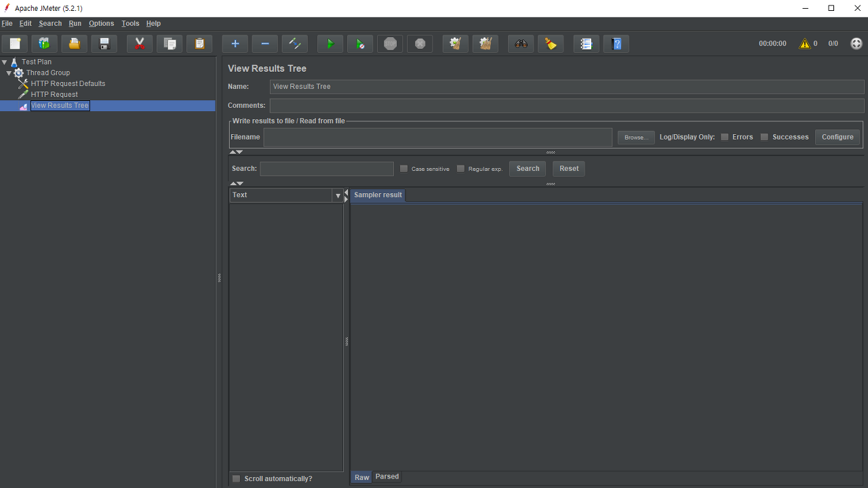Cut with the scissors toolbar icon
The height and width of the screenshot is (488, 868).
pos(140,44)
